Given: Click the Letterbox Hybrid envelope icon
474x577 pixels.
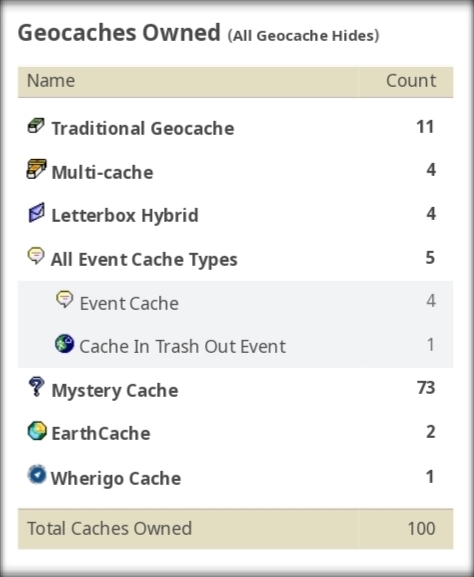Looking at the screenshot, I should (x=36, y=213).
